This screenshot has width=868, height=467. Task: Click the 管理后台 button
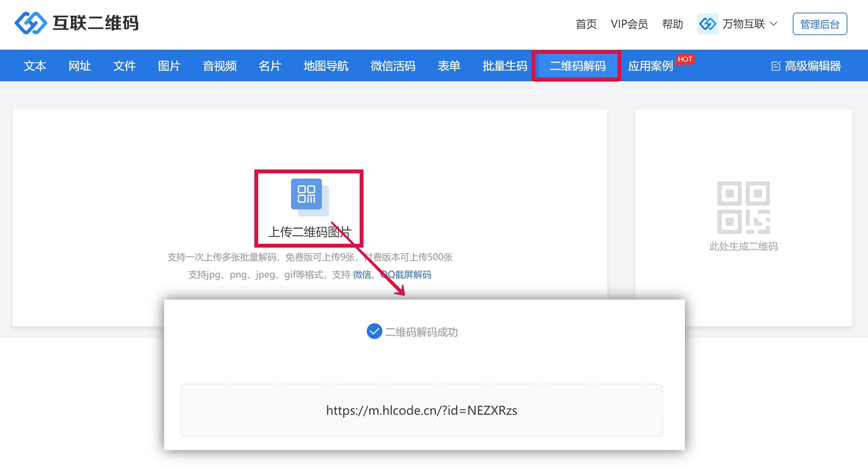click(820, 24)
